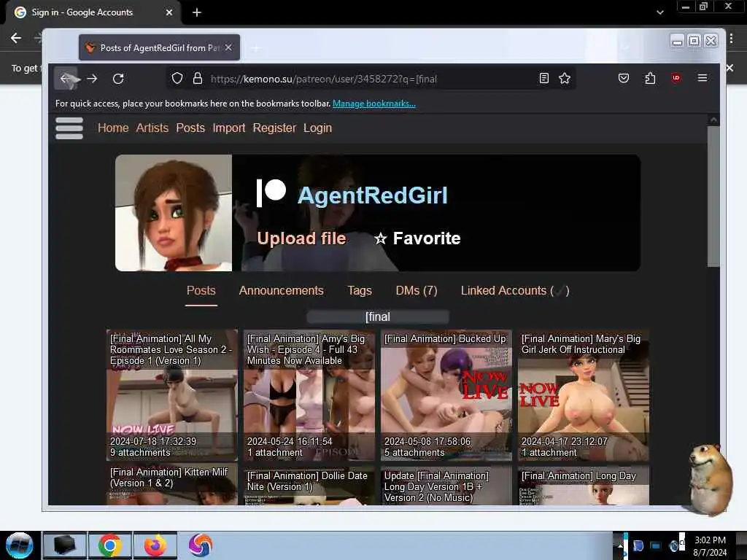
Task: Open the AgentRedGirl name link
Action: [x=373, y=195]
